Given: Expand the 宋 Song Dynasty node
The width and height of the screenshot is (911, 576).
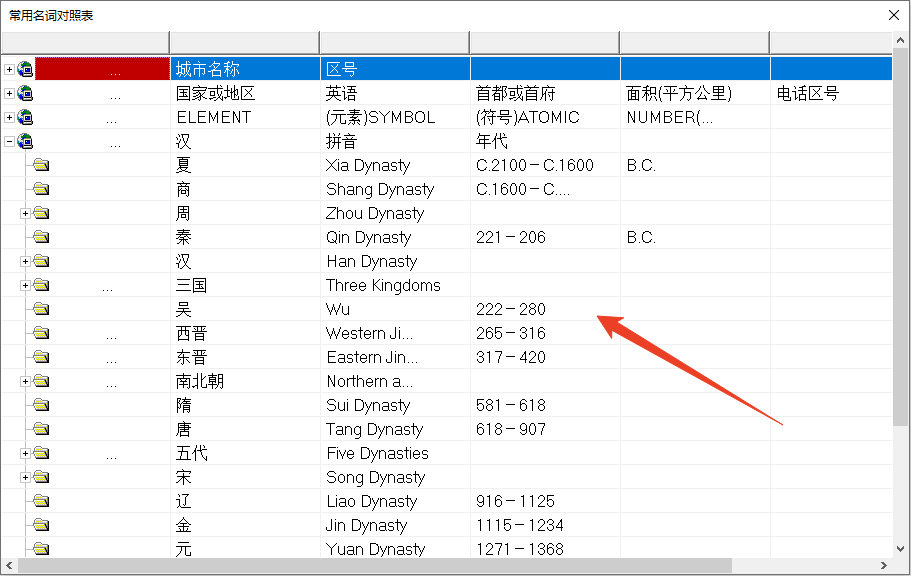Looking at the screenshot, I should (24, 477).
